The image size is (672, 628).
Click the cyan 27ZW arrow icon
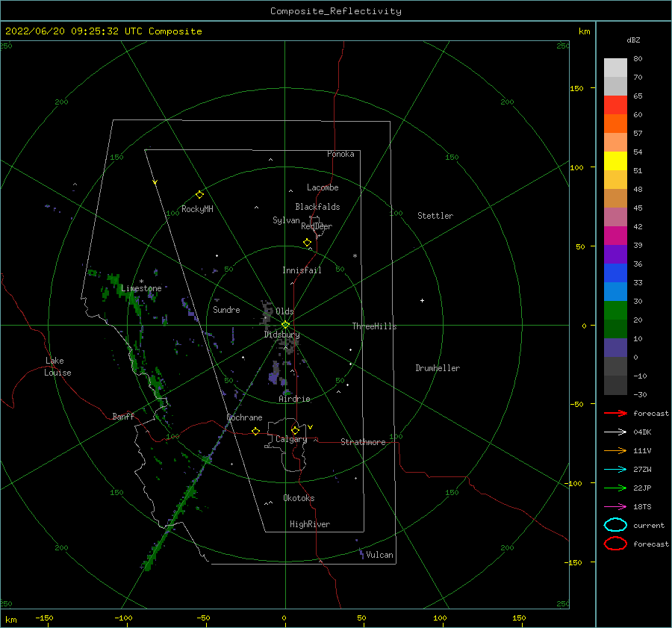pos(615,470)
